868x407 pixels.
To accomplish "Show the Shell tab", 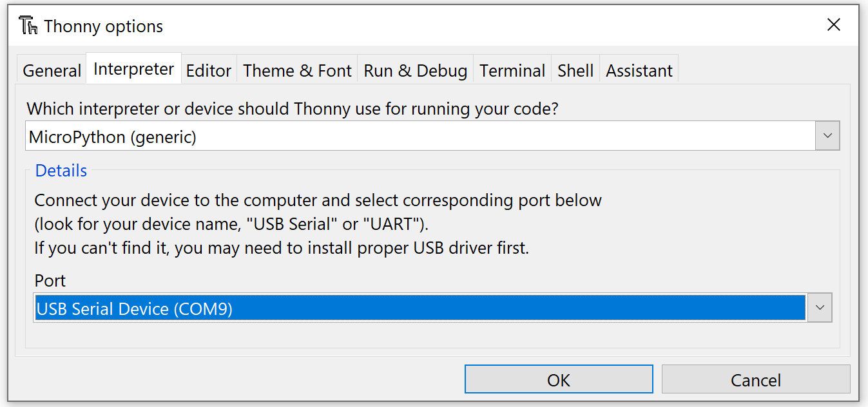I will [575, 71].
